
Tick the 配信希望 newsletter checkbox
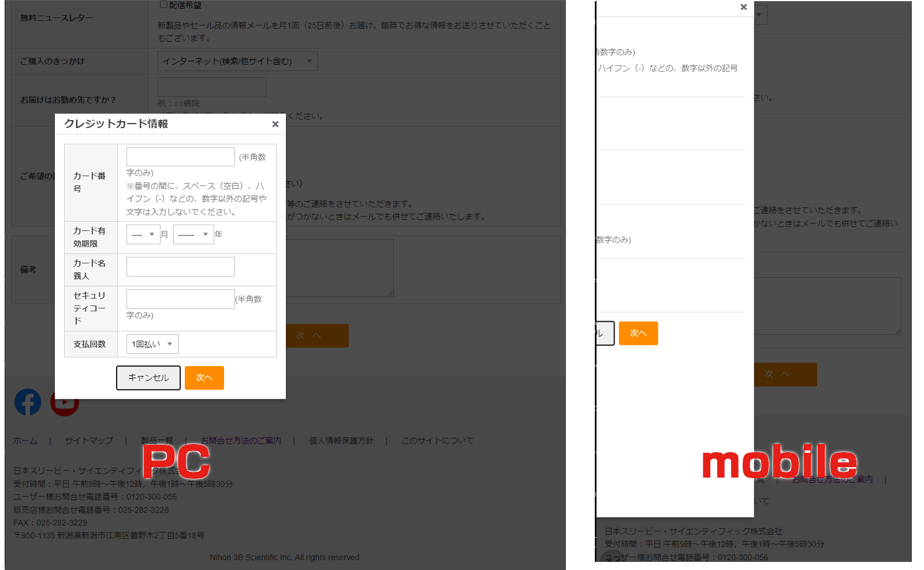click(x=163, y=5)
